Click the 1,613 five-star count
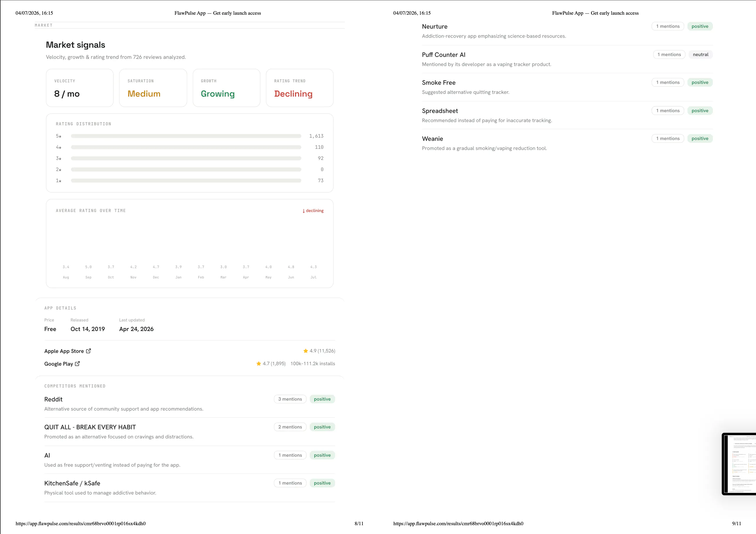Image resolution: width=756 pixels, height=534 pixels. 316,136
